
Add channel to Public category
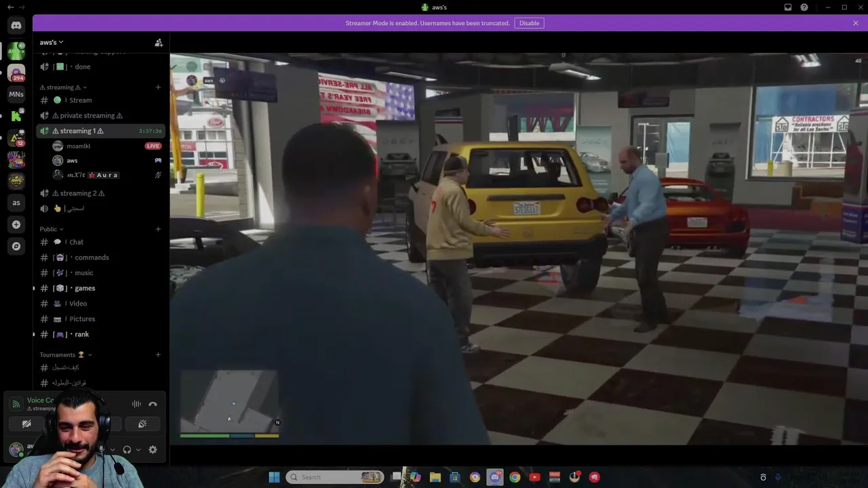click(158, 229)
